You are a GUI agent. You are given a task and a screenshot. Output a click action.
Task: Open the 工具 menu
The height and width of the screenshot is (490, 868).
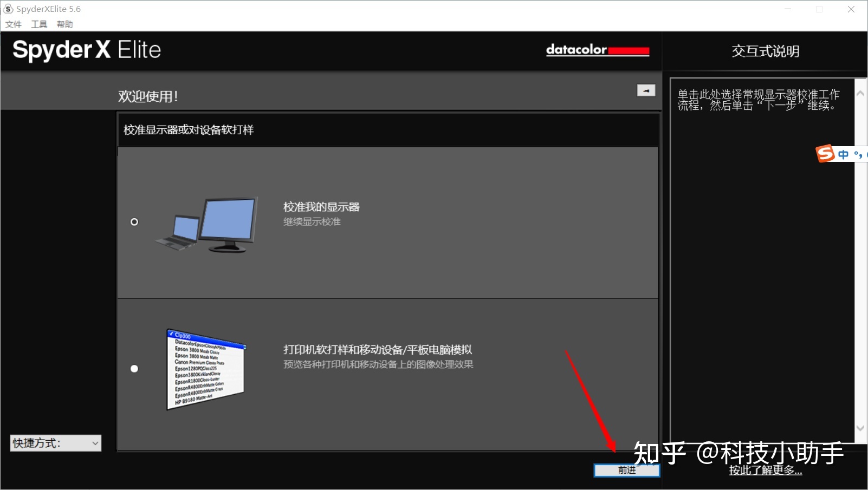pyautogui.click(x=39, y=24)
